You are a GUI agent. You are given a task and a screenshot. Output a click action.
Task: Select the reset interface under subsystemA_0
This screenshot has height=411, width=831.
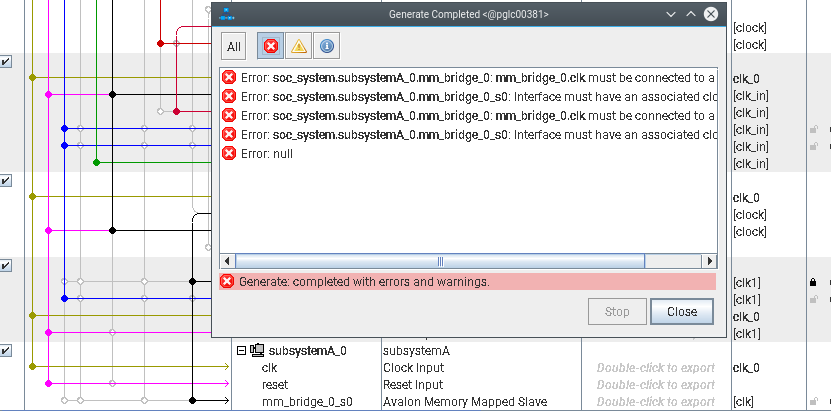275,385
